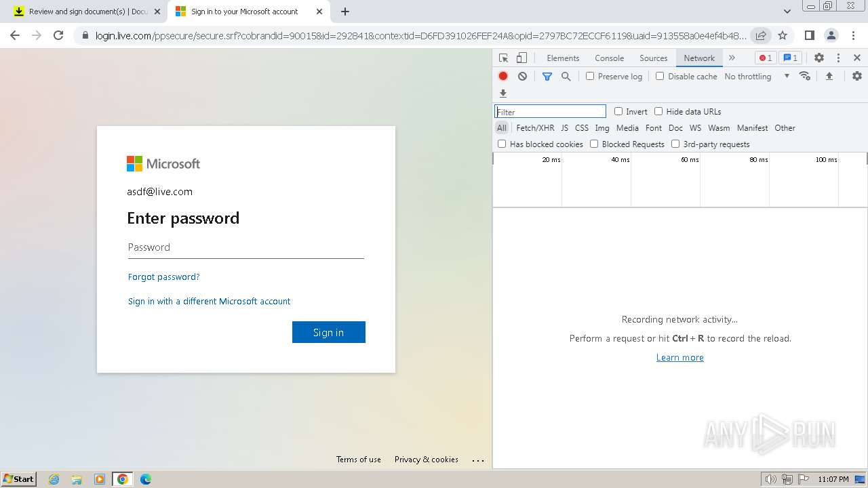Open the Terms of use link
868x488 pixels.
point(359,460)
